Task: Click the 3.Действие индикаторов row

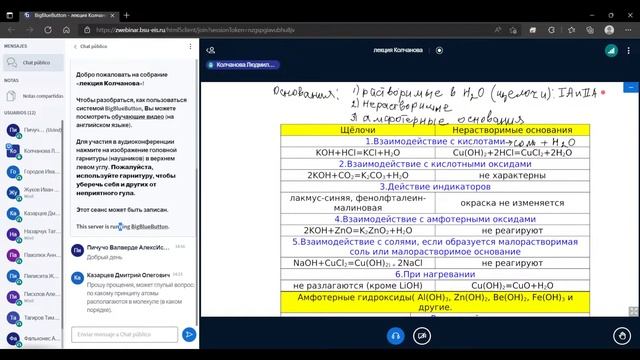Action: [x=435, y=187]
